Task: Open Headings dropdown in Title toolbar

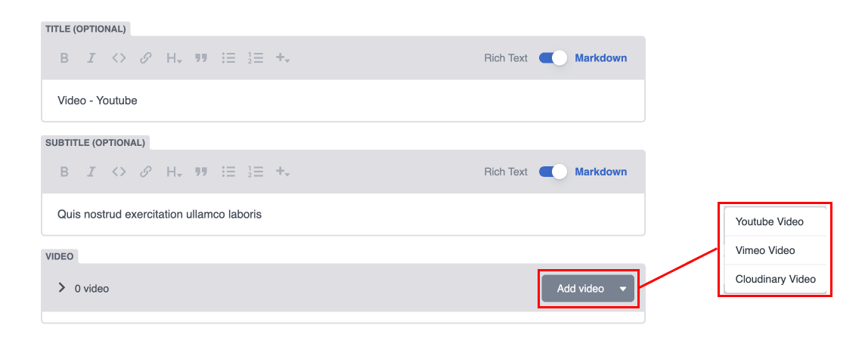Action: coord(174,57)
